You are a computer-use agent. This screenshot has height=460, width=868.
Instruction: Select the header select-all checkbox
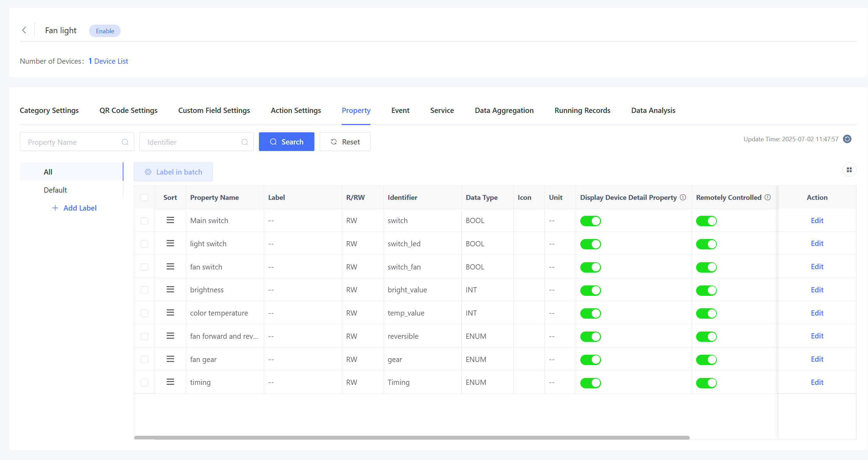pos(145,197)
